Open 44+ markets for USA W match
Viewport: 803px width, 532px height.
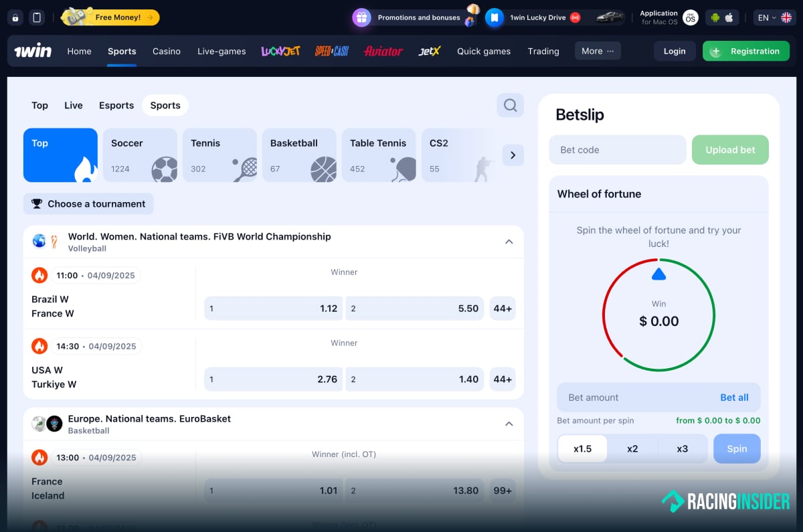click(503, 379)
